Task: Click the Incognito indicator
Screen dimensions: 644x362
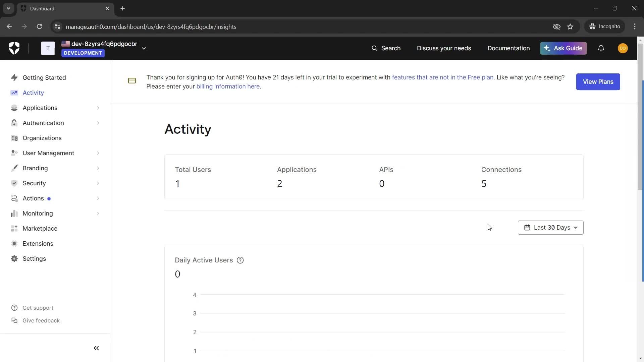Action: click(605, 26)
